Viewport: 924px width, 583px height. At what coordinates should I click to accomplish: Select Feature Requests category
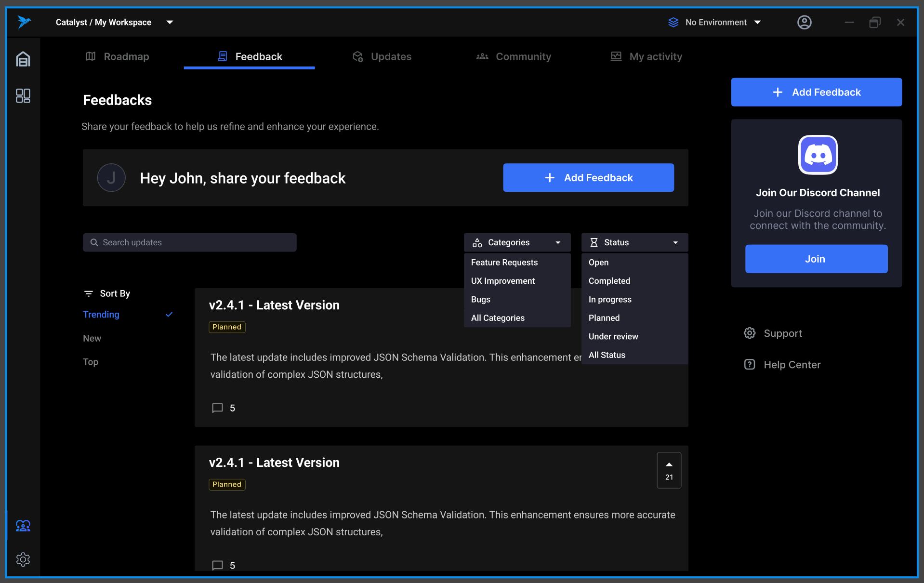click(517, 262)
